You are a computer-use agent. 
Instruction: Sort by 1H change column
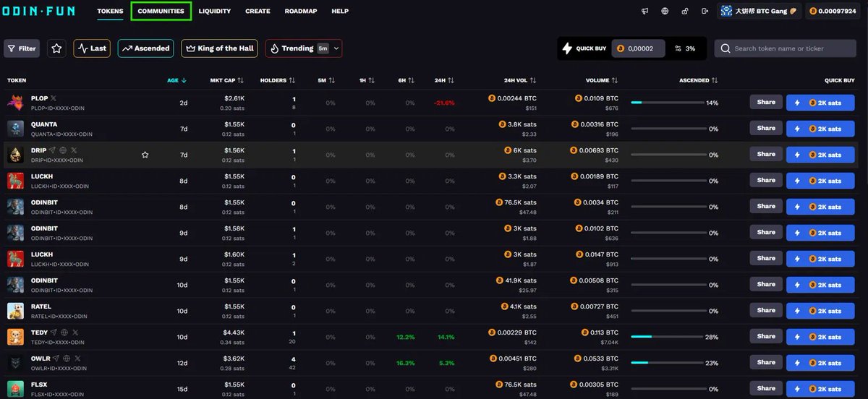pyautogui.click(x=367, y=80)
